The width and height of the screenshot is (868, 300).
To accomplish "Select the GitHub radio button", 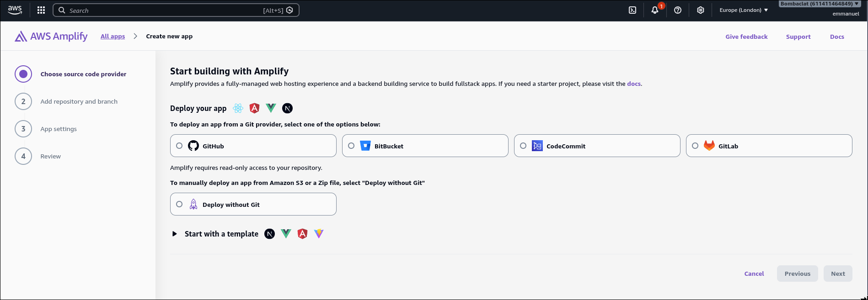I will 179,146.
